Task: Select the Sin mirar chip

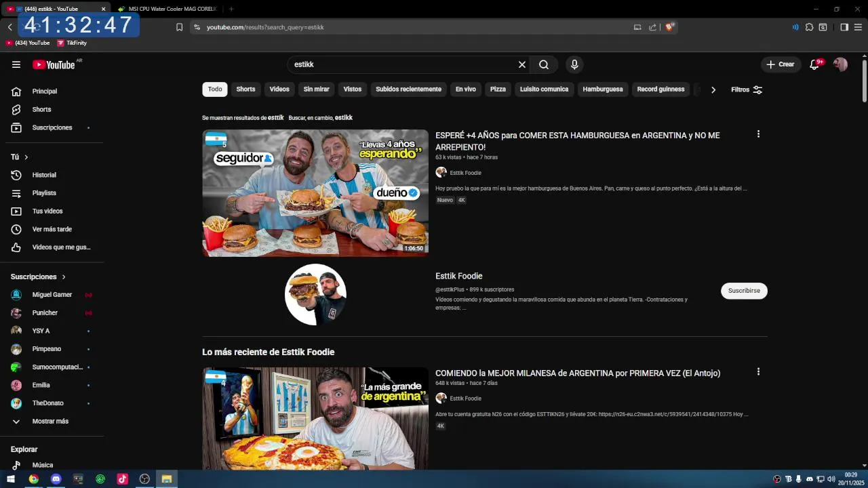Action: [x=316, y=89]
